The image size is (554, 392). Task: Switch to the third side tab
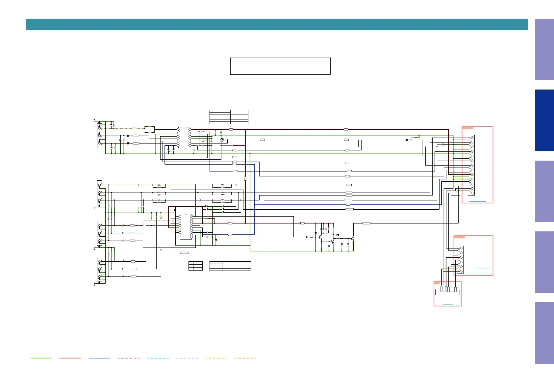[x=544, y=191]
